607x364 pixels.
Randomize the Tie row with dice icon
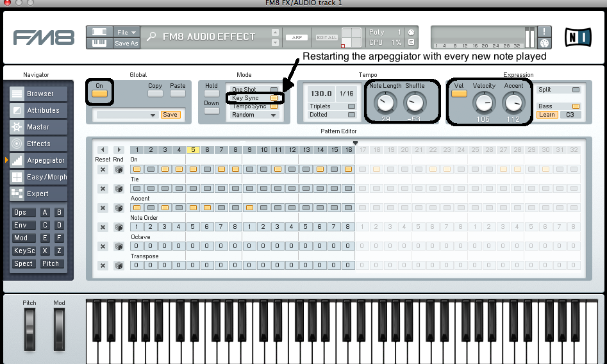click(x=119, y=188)
